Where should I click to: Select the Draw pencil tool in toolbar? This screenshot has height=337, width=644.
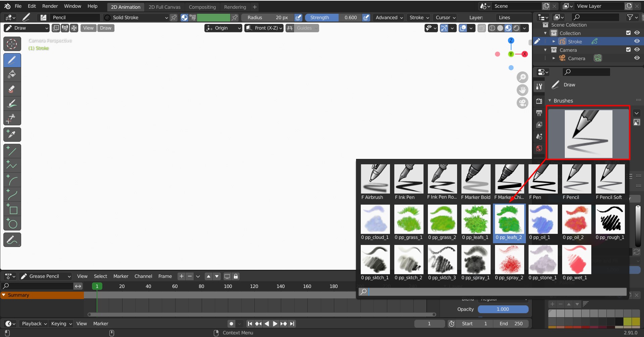(12, 60)
